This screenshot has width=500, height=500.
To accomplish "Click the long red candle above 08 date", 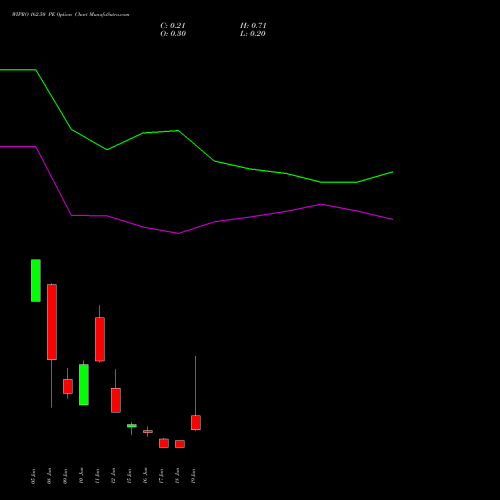I will [x=52, y=322].
